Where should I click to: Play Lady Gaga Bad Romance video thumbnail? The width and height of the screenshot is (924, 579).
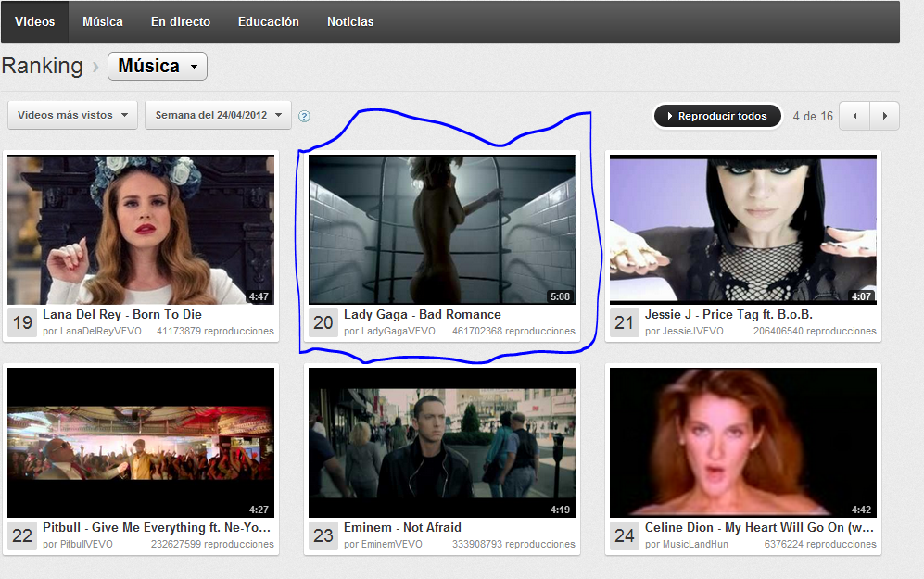click(x=441, y=230)
